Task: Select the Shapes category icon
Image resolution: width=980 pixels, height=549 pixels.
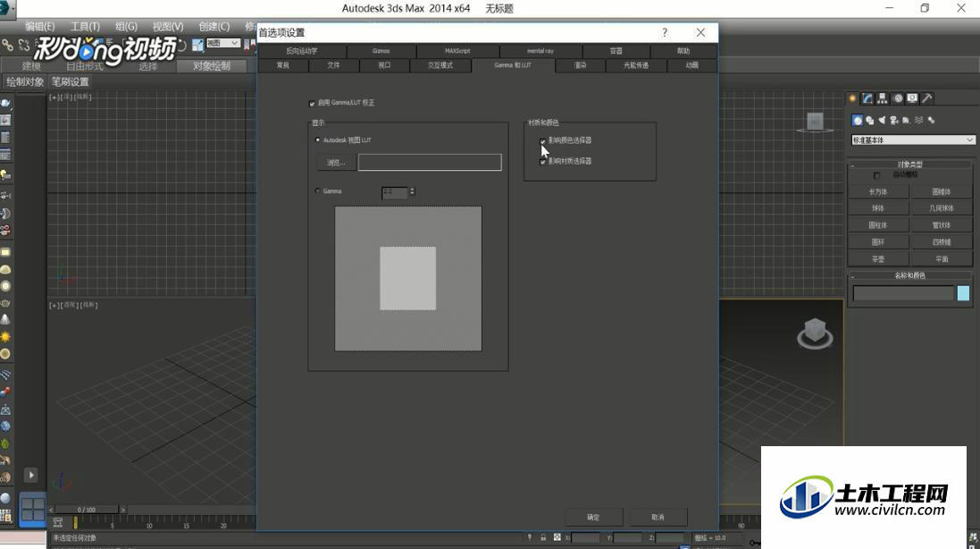Action: click(870, 120)
